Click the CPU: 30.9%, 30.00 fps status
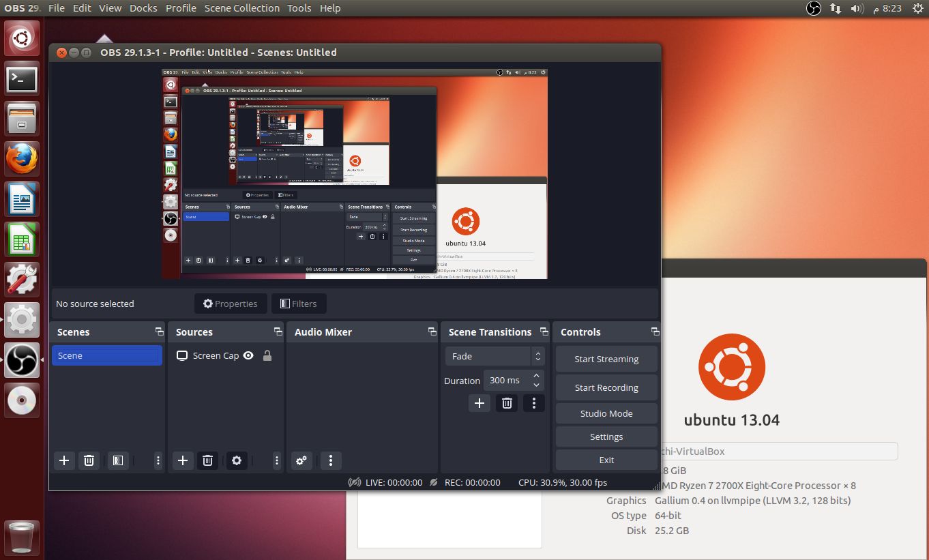 [x=563, y=482]
